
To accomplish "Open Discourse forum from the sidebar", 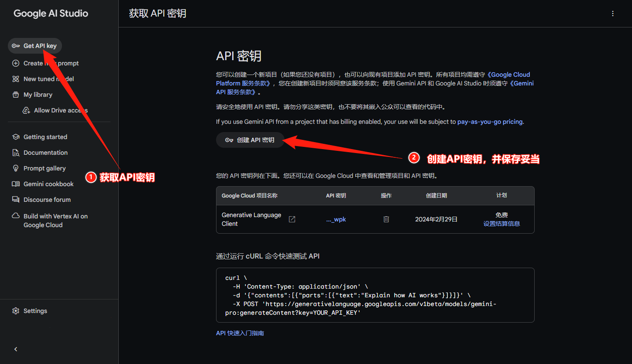I will [x=47, y=200].
